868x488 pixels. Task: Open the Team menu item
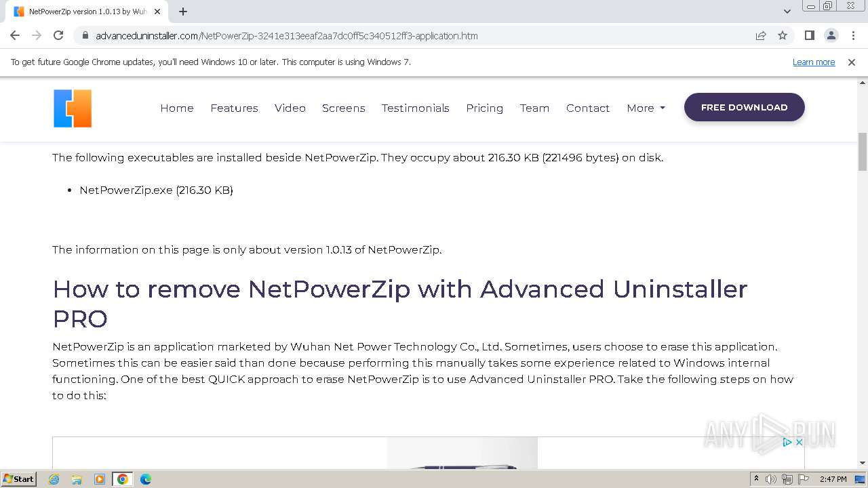click(x=535, y=108)
